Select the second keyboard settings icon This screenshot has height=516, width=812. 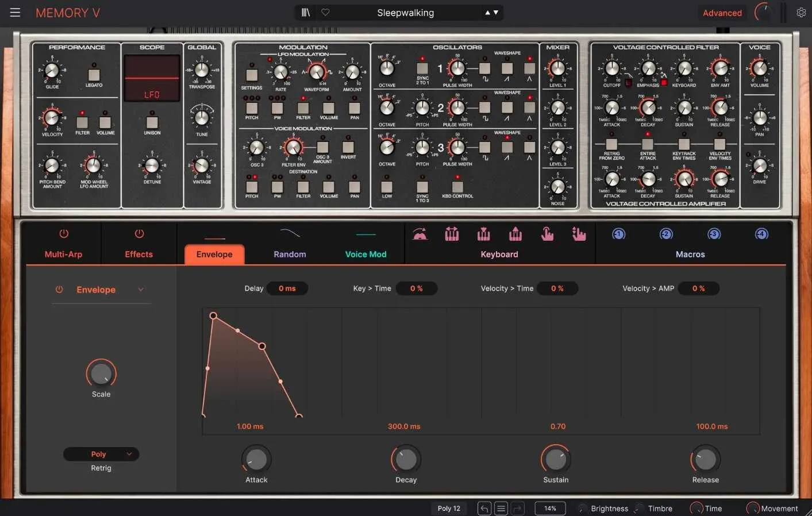[452, 234]
